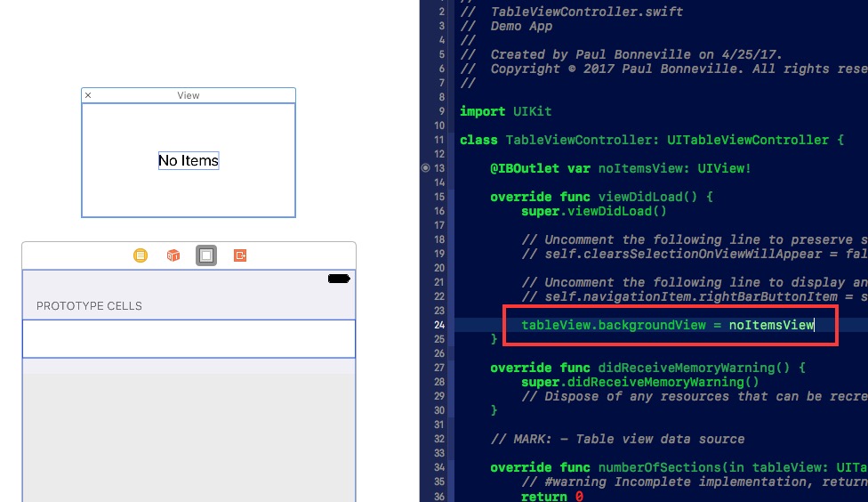Select the orange First Responder cube icon
Viewport: 868px width, 502px height.
point(173,255)
